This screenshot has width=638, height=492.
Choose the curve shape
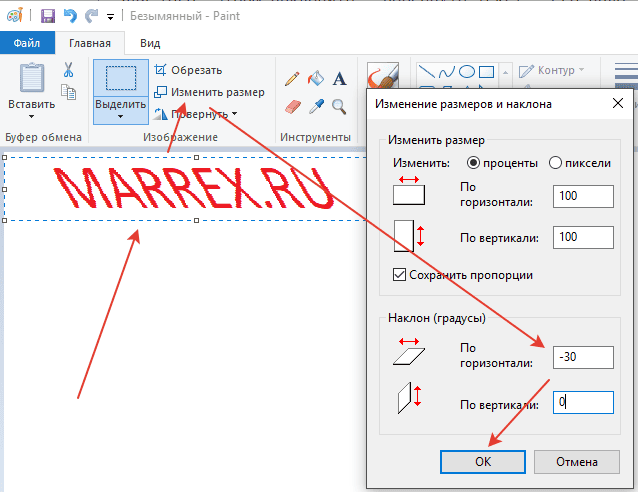pyautogui.click(x=446, y=72)
